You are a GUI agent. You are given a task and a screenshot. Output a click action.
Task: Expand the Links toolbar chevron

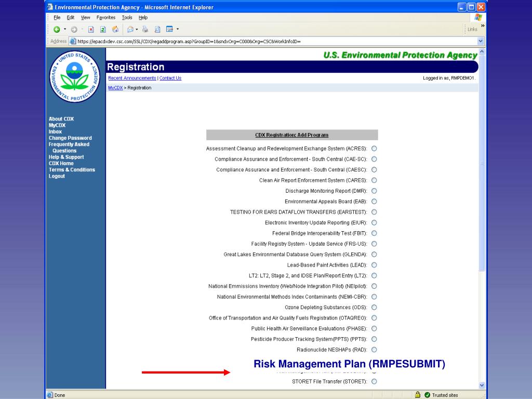(483, 26)
